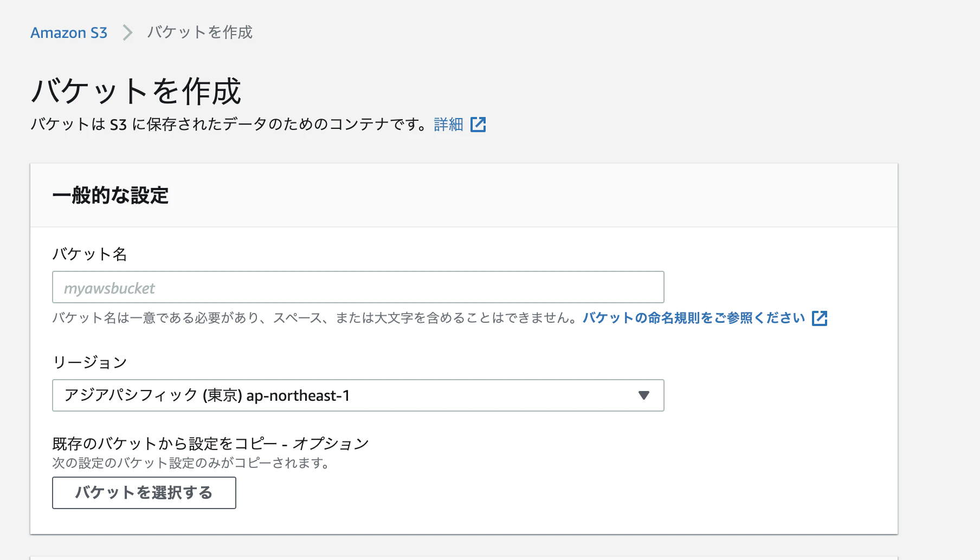
Task: Click the 一般的な設定 section heading
Action: pos(111,196)
